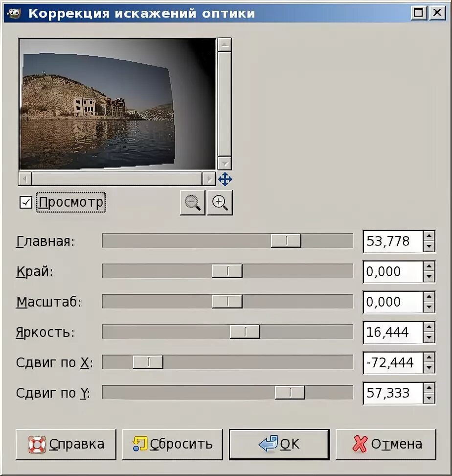This screenshot has height=476, width=452.
Task: Click preview horizontal scrollbar left arrow
Action: tap(25, 179)
